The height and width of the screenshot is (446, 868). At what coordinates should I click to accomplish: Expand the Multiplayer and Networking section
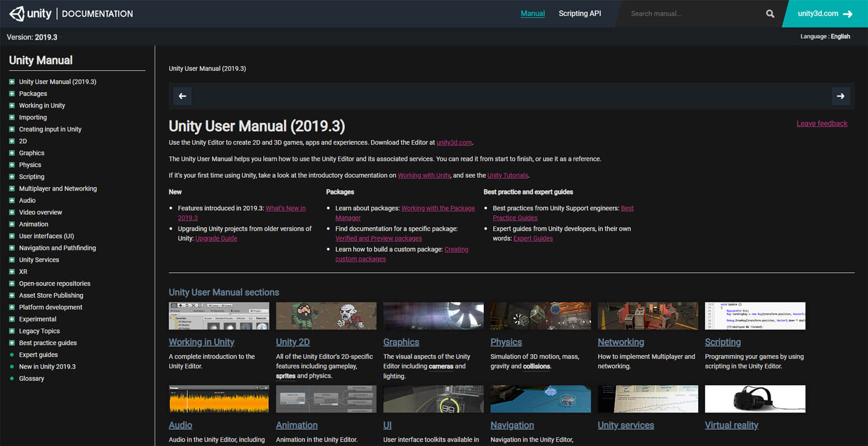(x=13, y=188)
